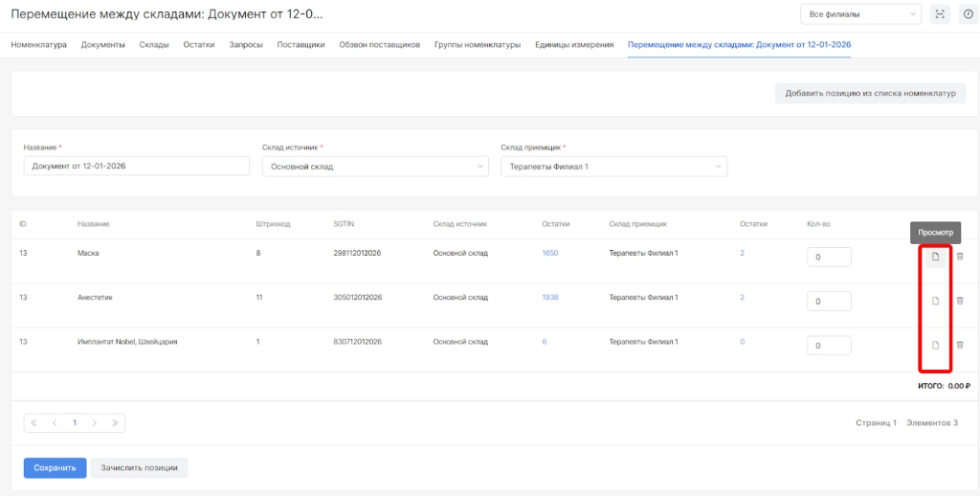Click the view document icon for Маска row

pos(936,256)
